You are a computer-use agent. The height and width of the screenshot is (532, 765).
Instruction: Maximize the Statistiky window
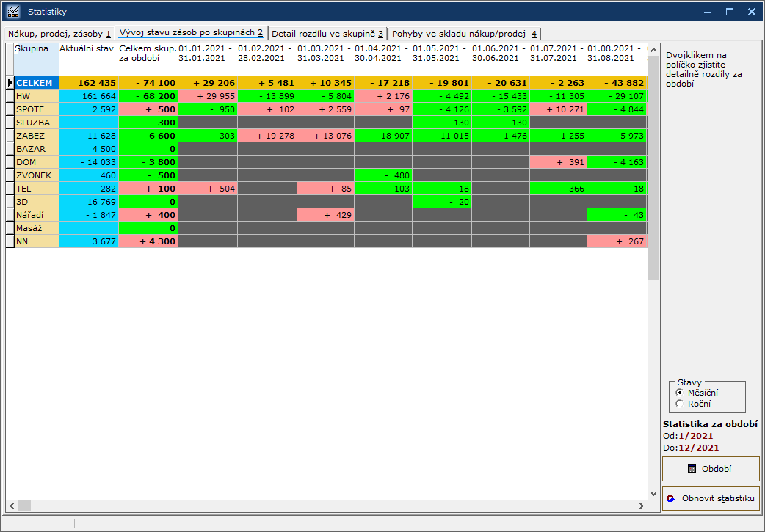tap(729, 12)
